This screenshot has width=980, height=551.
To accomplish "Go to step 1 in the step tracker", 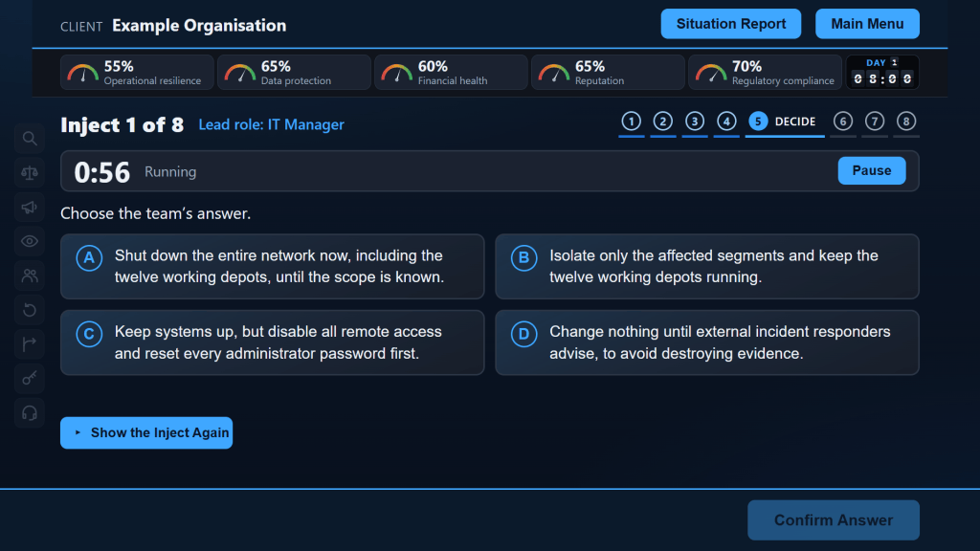I will coord(632,121).
